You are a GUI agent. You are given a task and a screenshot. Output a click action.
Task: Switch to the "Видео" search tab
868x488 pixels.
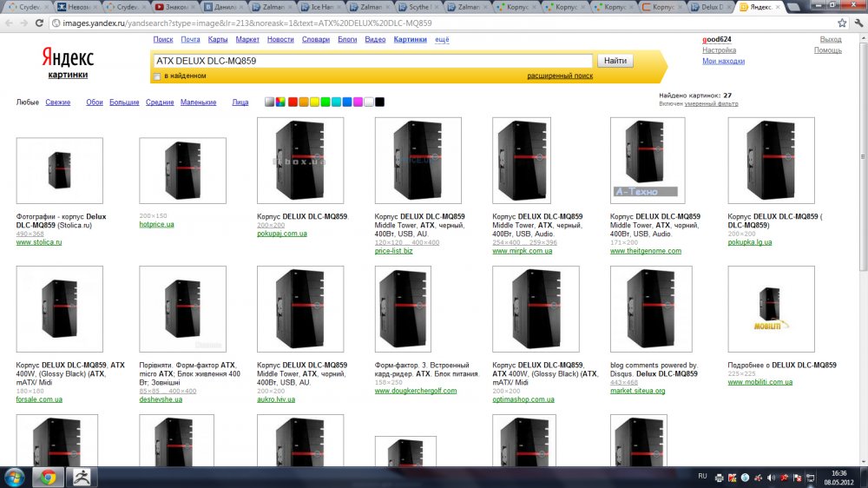pos(376,39)
